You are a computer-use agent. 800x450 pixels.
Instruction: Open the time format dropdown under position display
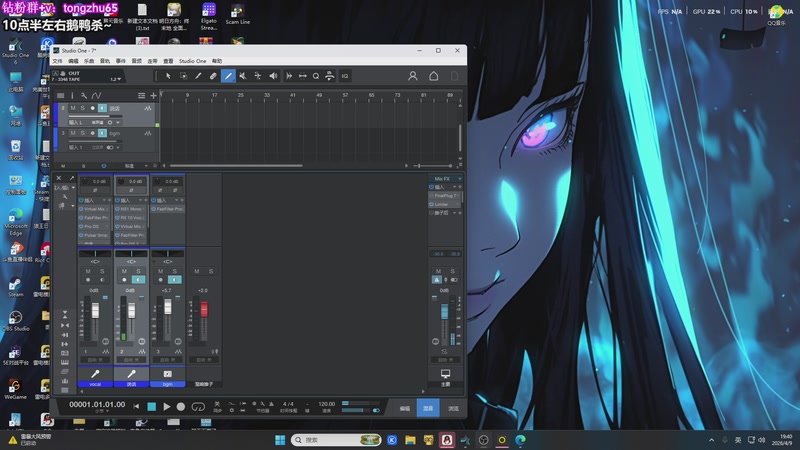(107, 411)
